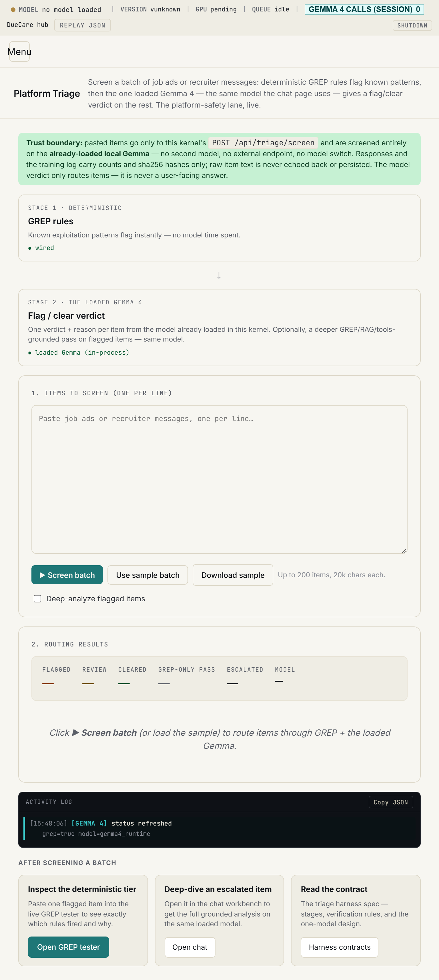Open the Menu button
Viewport: 439px width, 980px height.
19,51
